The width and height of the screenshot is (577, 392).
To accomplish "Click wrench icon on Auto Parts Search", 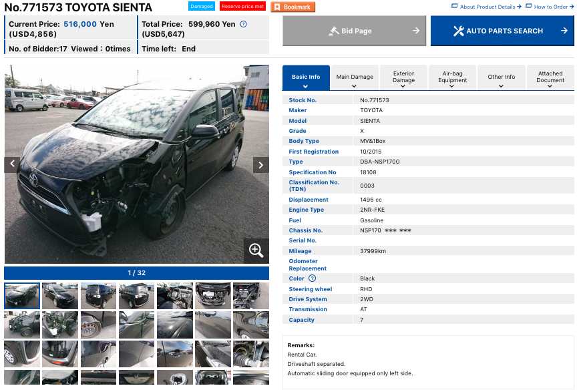I will tap(459, 31).
